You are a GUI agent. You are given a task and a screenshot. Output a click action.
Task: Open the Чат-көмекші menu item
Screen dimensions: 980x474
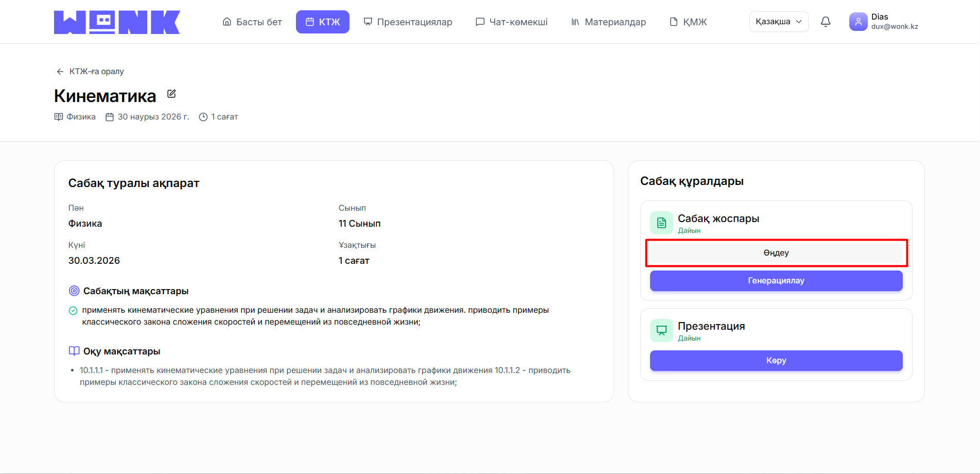point(512,22)
